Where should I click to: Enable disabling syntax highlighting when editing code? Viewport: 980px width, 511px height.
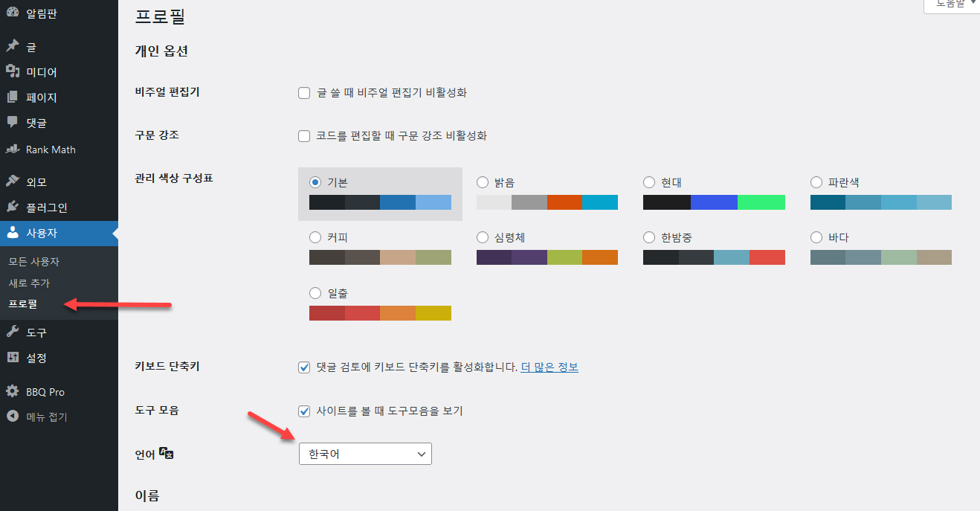[304, 135]
